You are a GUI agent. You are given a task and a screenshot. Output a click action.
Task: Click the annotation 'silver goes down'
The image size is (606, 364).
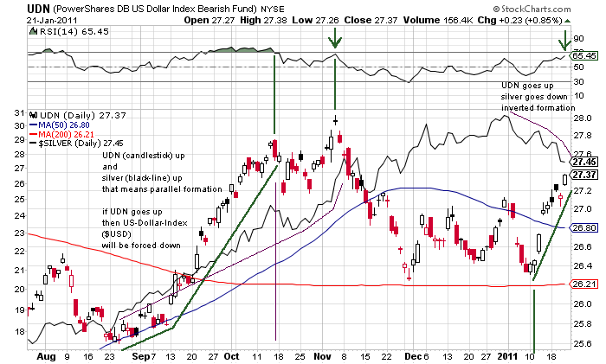534,97
